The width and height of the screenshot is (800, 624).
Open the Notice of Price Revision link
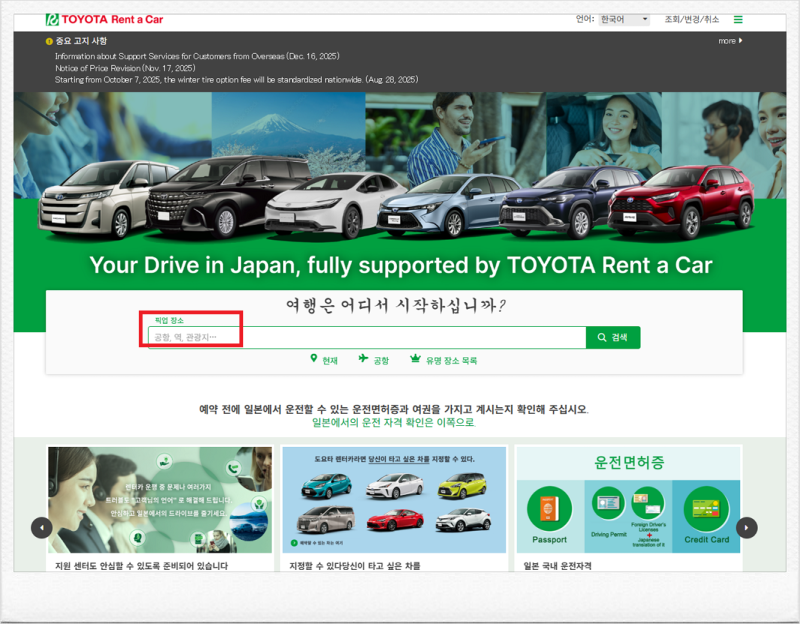point(125,68)
